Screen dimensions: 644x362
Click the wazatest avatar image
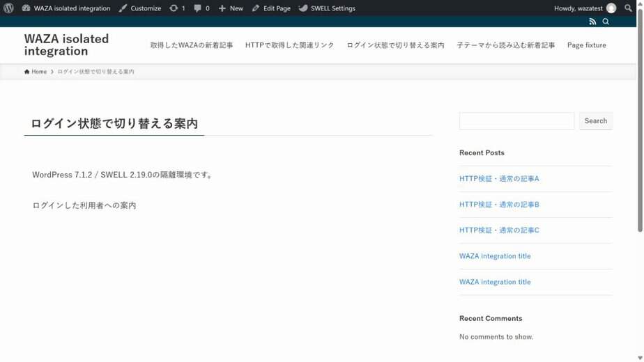click(x=611, y=8)
